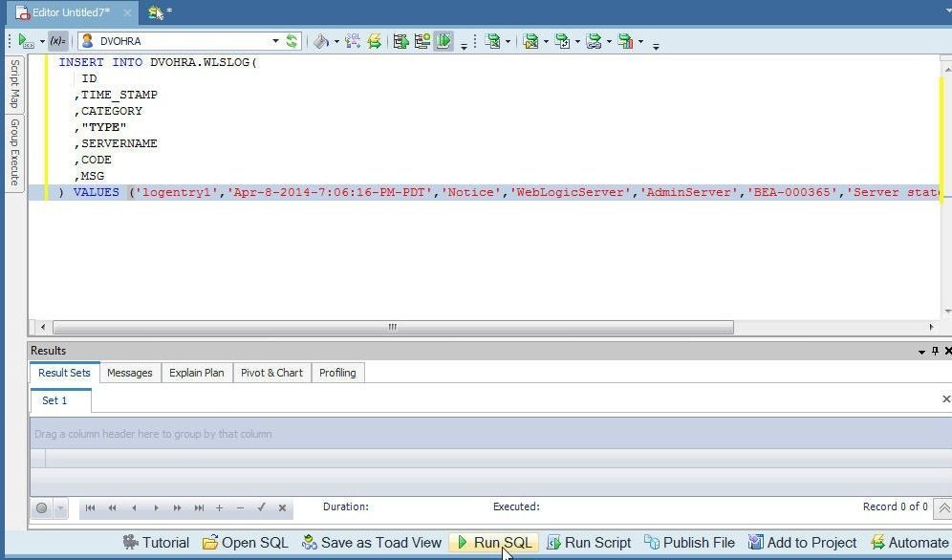The image size is (952, 560).
Task: Toggle the highlighted run-step toolbar icon
Action: pos(444,41)
